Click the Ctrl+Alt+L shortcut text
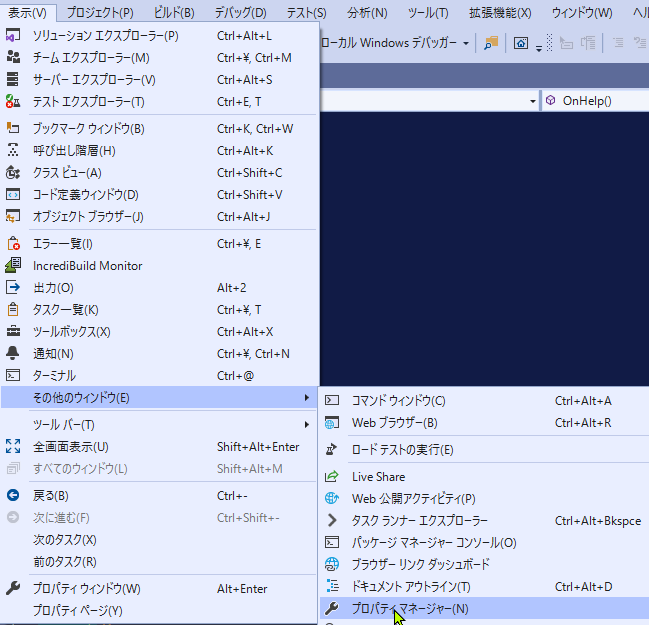649x625 pixels. coord(244,36)
